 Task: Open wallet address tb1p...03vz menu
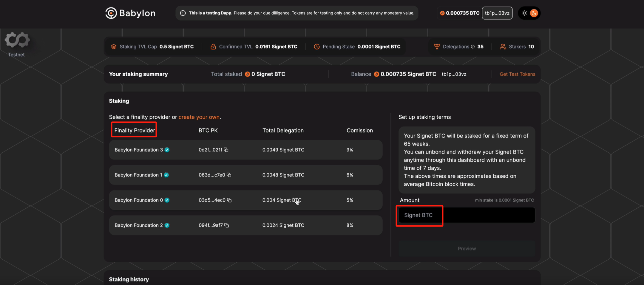(x=497, y=13)
